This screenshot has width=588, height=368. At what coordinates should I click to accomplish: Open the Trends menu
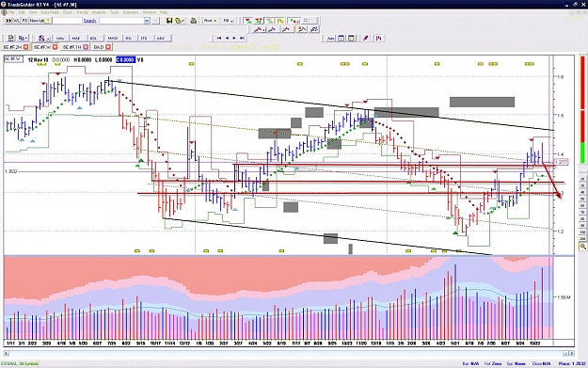(82, 12)
